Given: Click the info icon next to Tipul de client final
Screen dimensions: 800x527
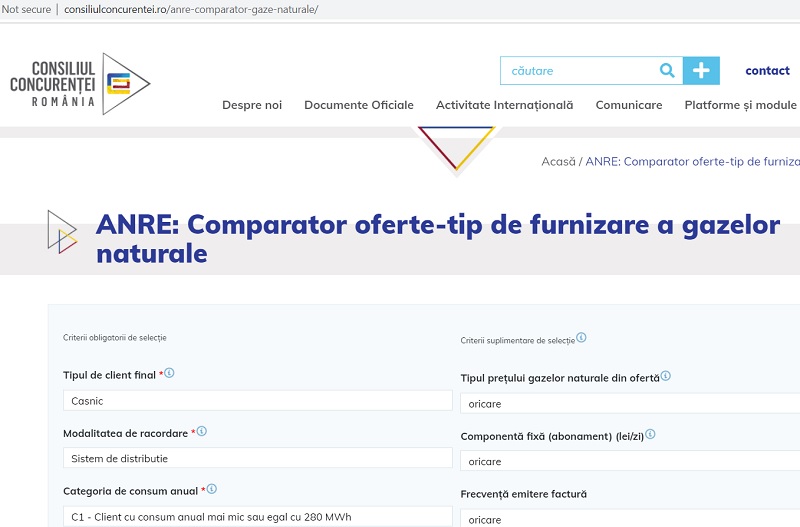Looking at the screenshot, I should pyautogui.click(x=169, y=373).
